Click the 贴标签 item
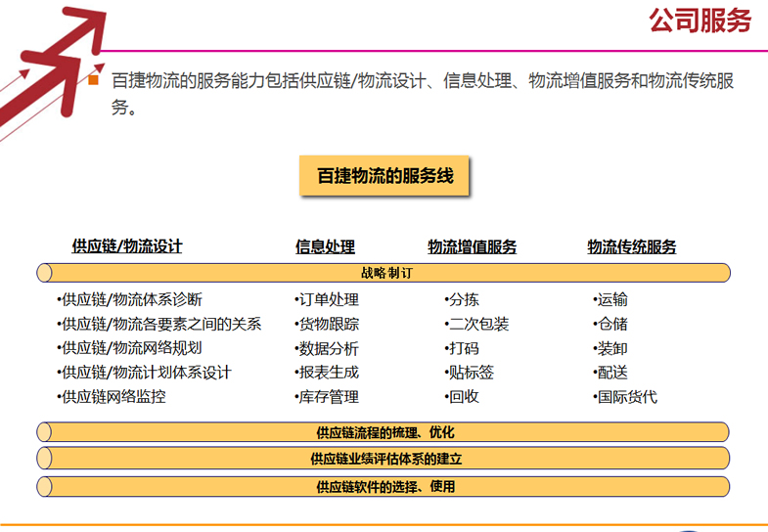This screenshot has width=768, height=532. (x=469, y=373)
